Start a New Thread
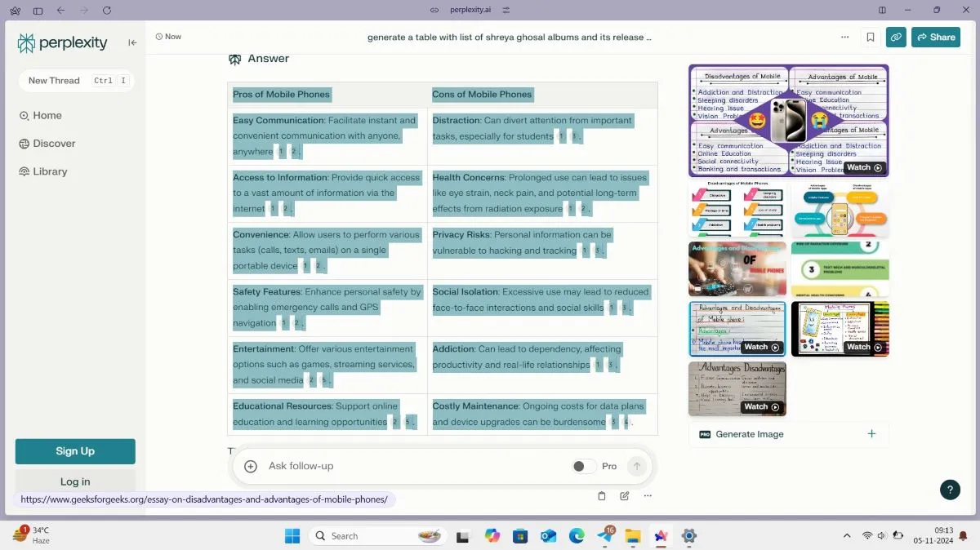This screenshot has height=550, width=980. coord(76,81)
